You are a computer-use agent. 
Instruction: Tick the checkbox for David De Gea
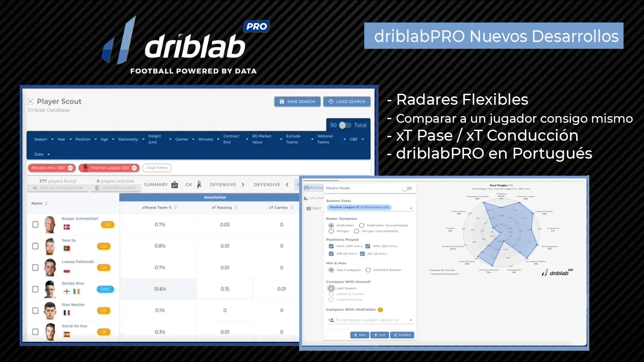(x=35, y=332)
